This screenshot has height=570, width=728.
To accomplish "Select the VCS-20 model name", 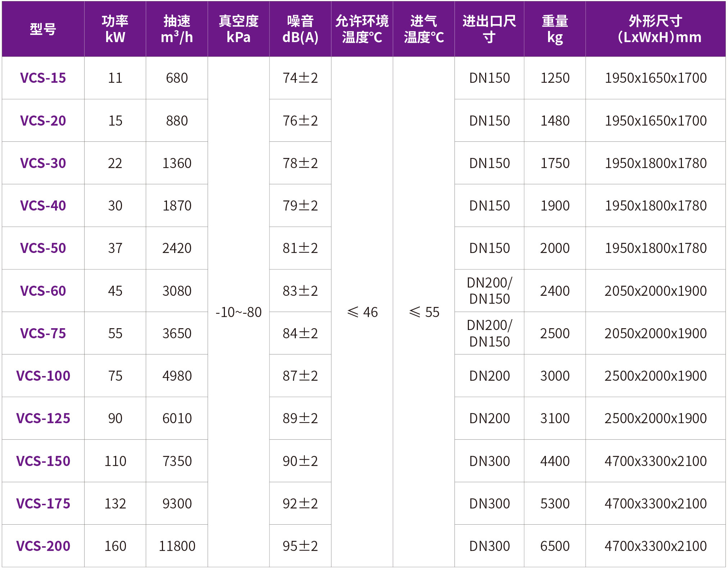I will [x=43, y=121].
